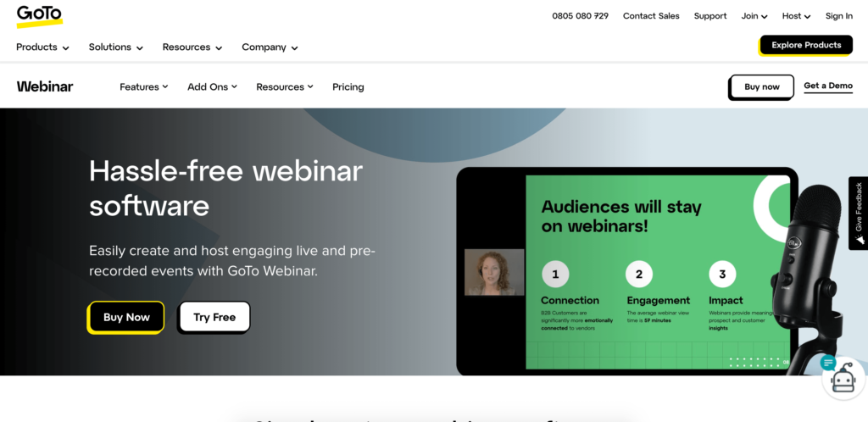Expand the top Resources menu
Image resolution: width=868 pixels, height=422 pixels.
pyautogui.click(x=192, y=47)
